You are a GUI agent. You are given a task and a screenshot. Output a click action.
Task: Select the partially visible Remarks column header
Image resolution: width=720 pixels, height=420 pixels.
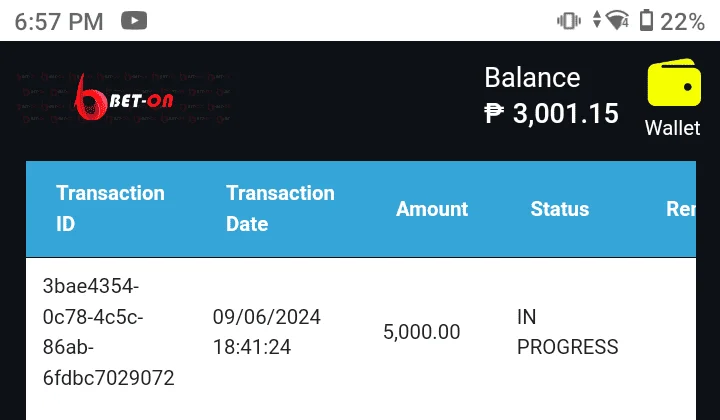pos(681,209)
